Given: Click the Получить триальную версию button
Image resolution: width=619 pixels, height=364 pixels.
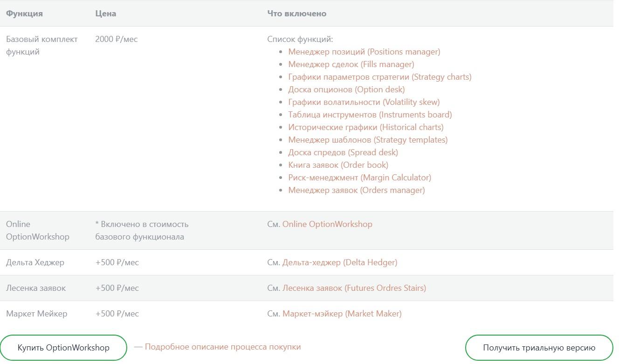Looking at the screenshot, I should [x=539, y=348].
